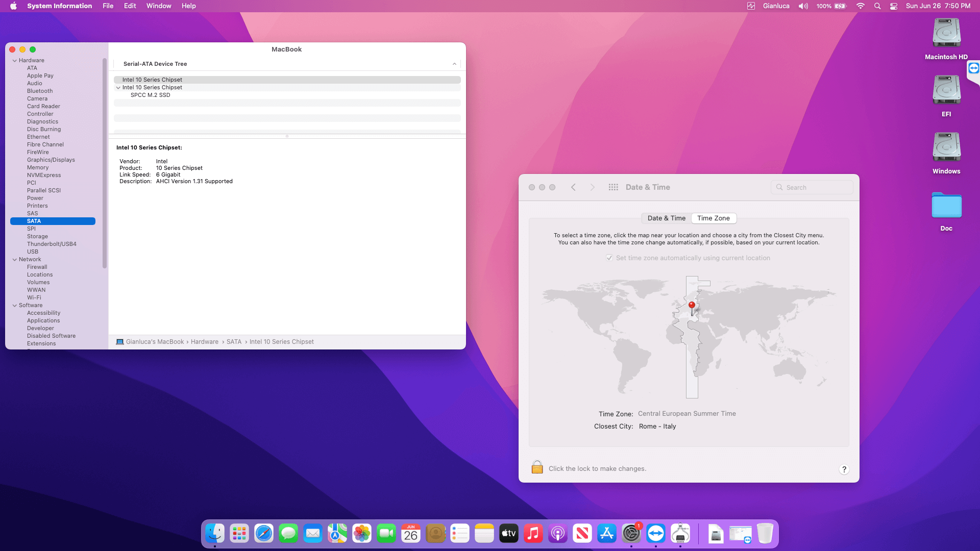Image resolution: width=980 pixels, height=551 pixels.
Task: Open Reminders app in the dock
Action: pyautogui.click(x=460, y=534)
